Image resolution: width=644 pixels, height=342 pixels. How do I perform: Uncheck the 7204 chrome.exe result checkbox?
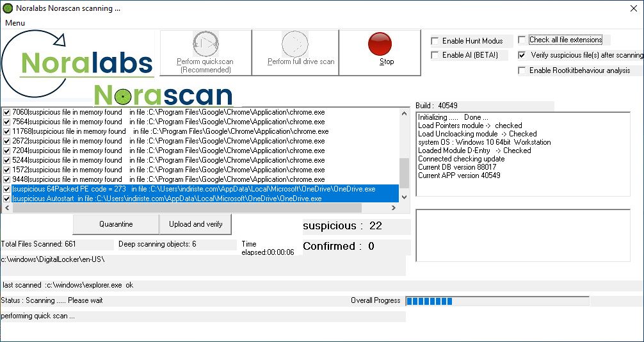(x=6, y=151)
